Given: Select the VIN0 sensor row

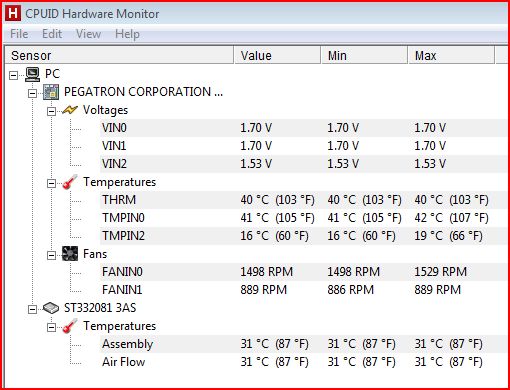Looking at the screenshot, I should click(303, 128).
